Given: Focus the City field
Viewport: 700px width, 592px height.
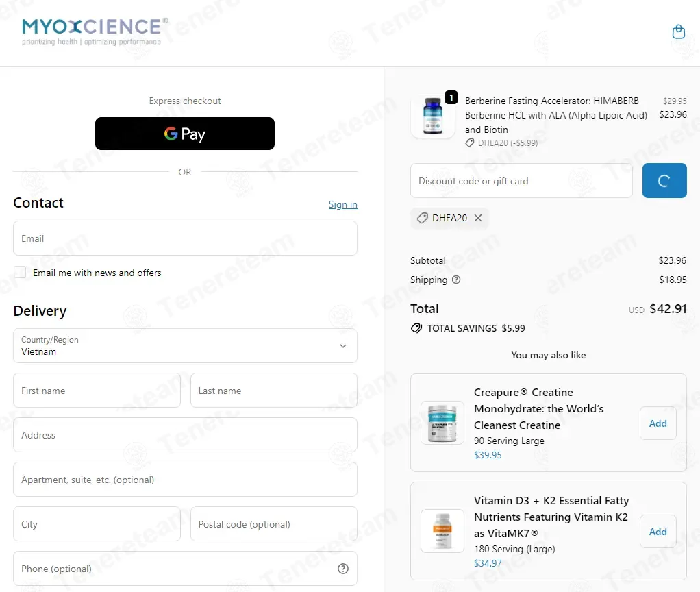Looking at the screenshot, I should point(97,524).
